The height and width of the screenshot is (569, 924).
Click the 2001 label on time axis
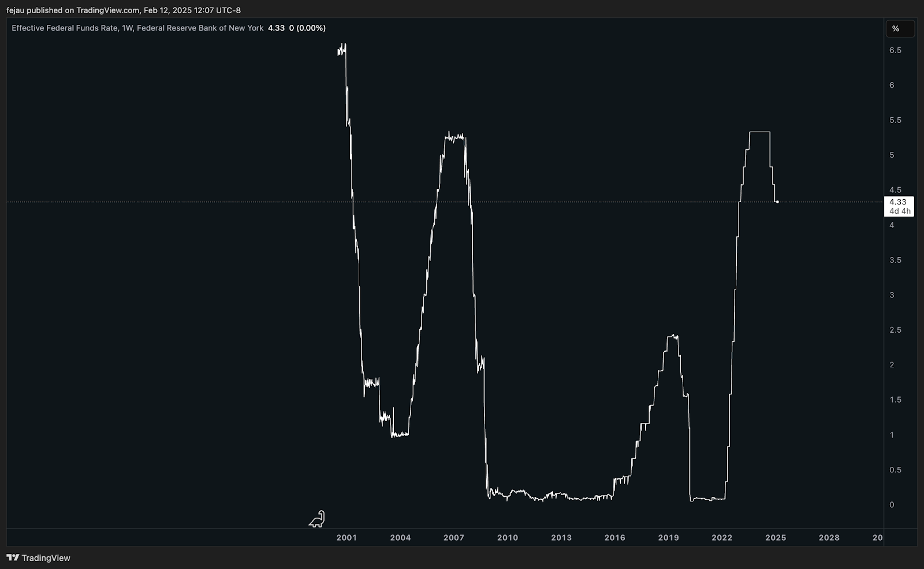pos(346,537)
